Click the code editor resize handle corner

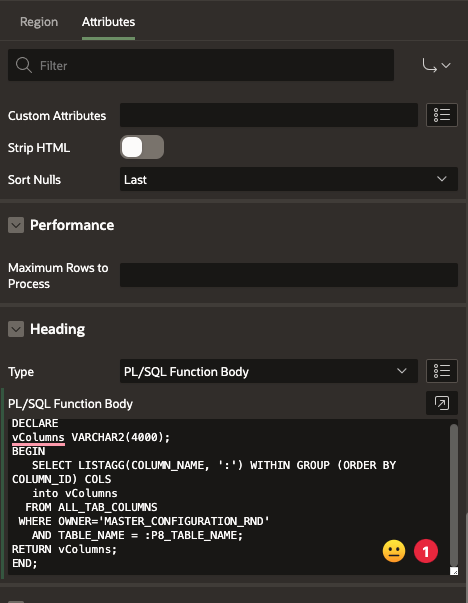point(454,571)
